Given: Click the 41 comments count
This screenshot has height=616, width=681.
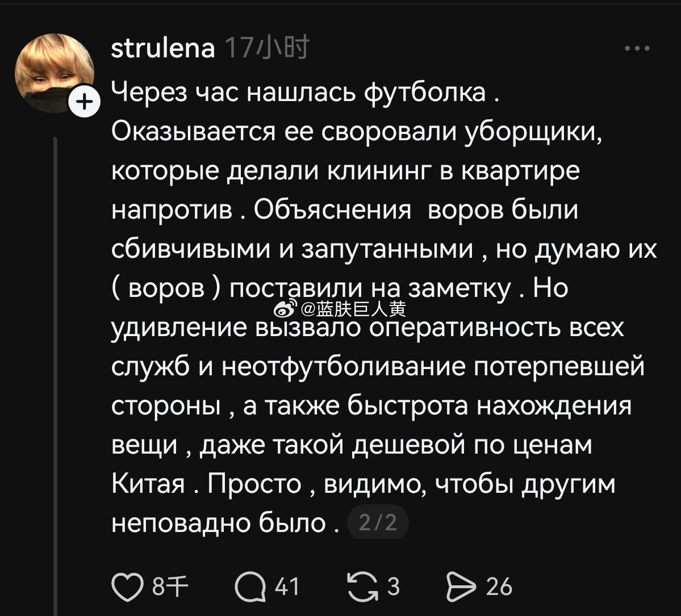Looking at the screenshot, I should pyautogui.click(x=287, y=587).
